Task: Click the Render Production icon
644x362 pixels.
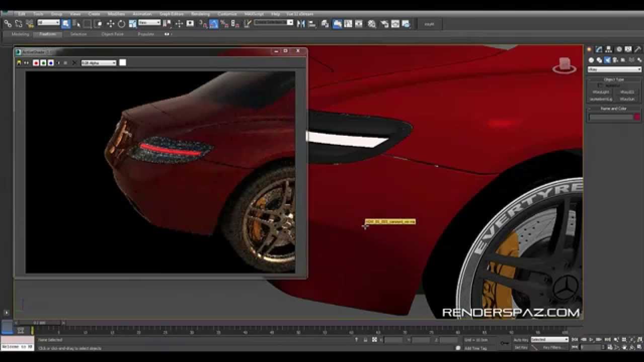Action: [406, 23]
